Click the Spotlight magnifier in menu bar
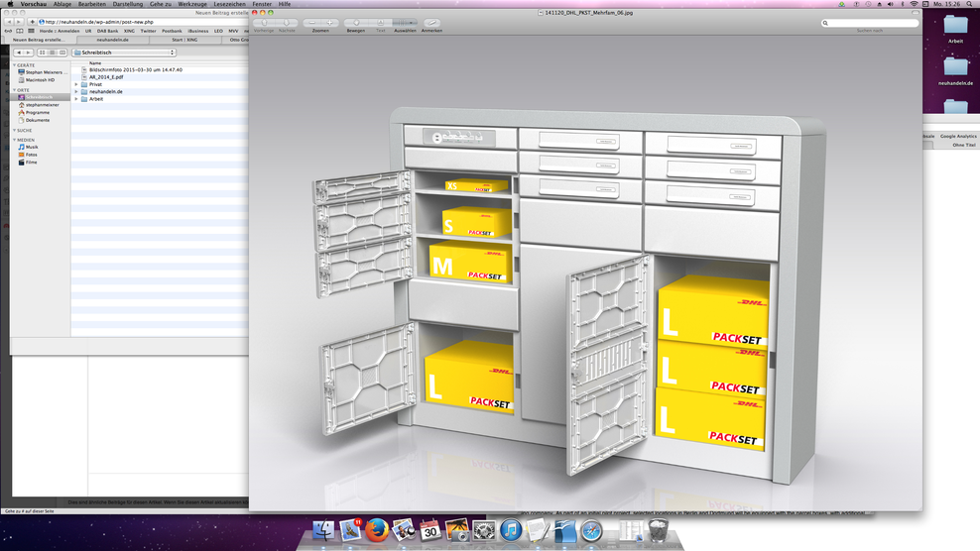The image size is (980, 551). coord(969,4)
